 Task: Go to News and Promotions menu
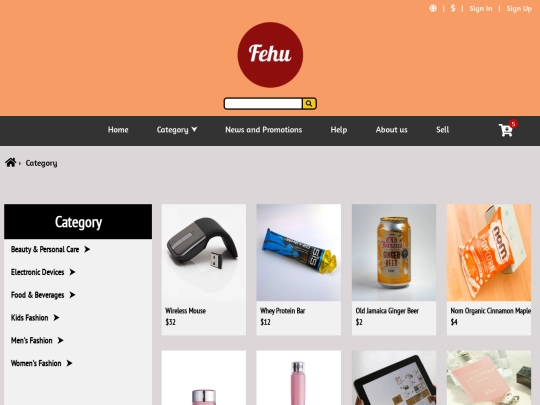coord(263,130)
